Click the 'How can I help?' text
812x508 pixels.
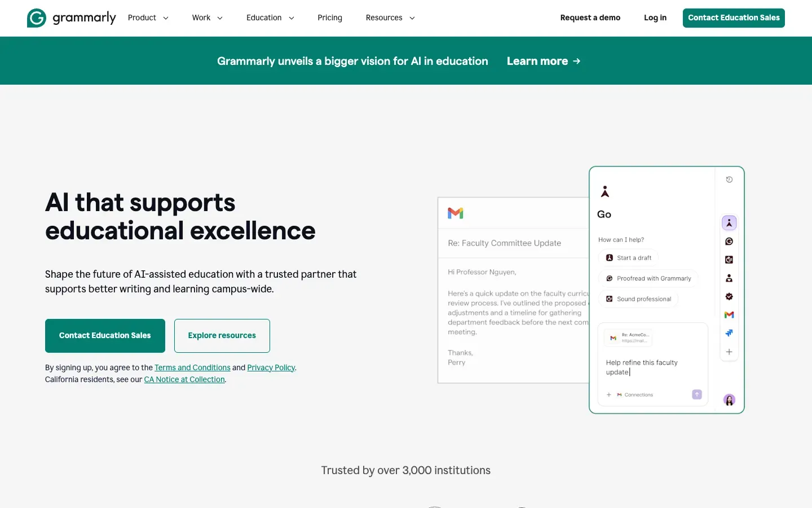[x=621, y=240]
